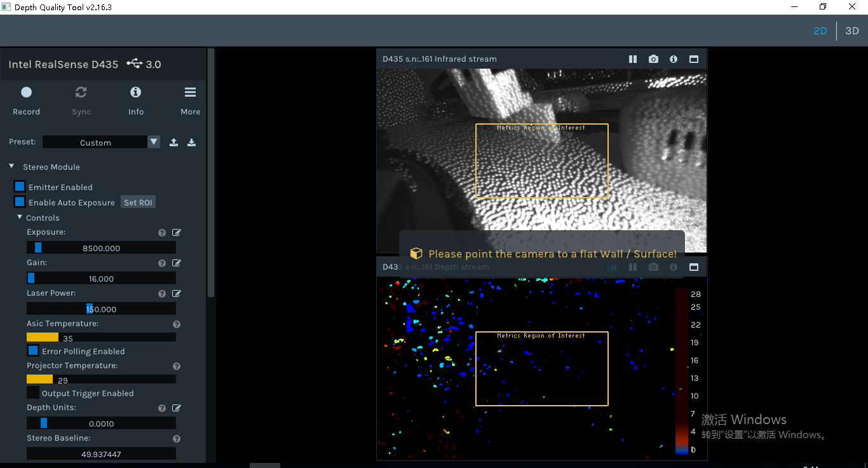The width and height of the screenshot is (868, 468).
Task: Disable Enable Auto Exposure
Action: click(x=18, y=202)
